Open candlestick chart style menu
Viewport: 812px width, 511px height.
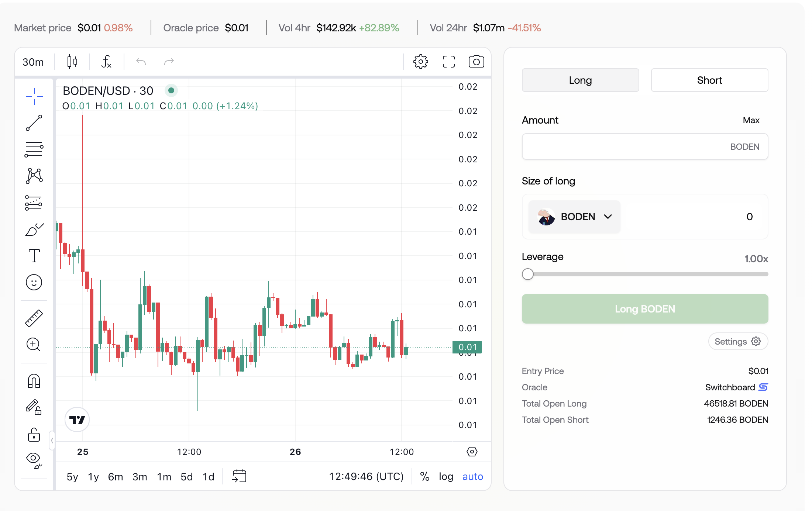(72, 62)
